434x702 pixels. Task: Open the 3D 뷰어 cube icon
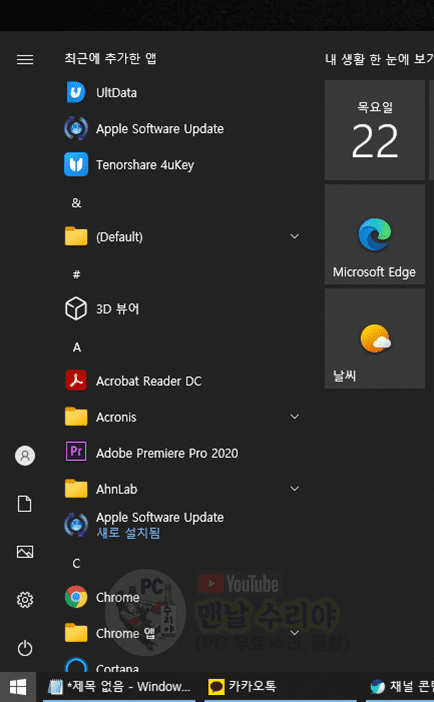tap(76, 308)
